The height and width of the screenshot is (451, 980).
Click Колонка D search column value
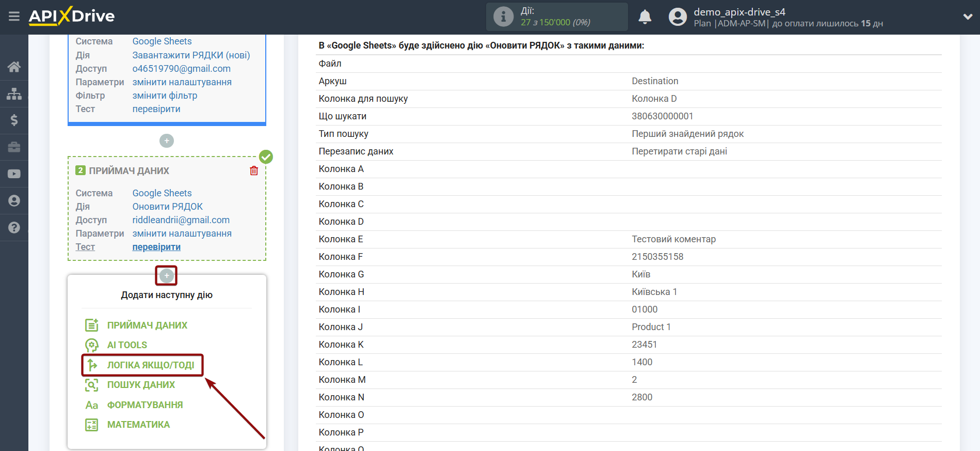654,99
